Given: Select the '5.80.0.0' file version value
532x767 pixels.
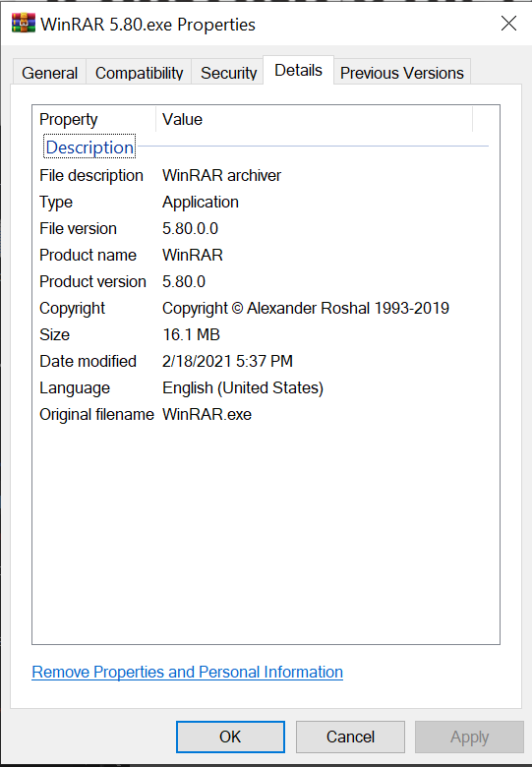Looking at the screenshot, I should point(190,228).
